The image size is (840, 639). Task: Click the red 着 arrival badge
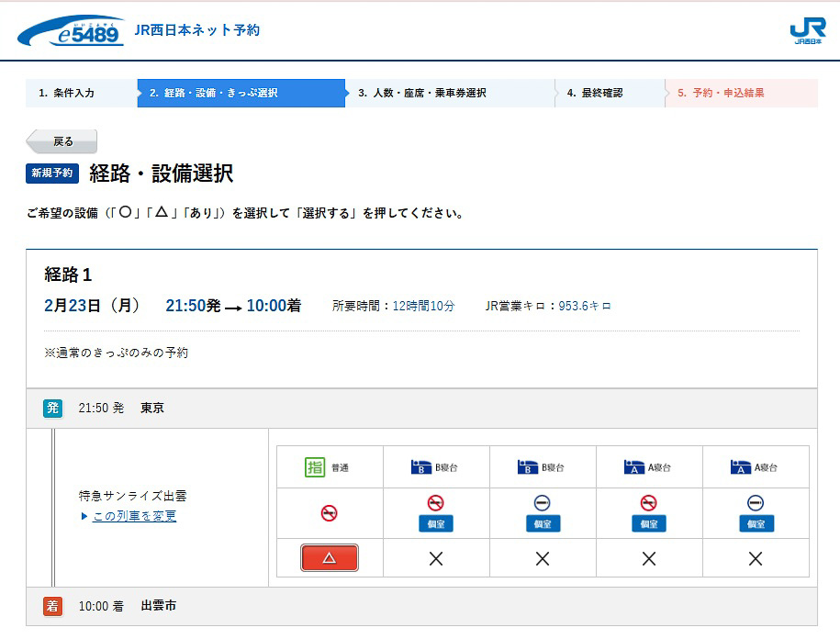pyautogui.click(x=52, y=607)
